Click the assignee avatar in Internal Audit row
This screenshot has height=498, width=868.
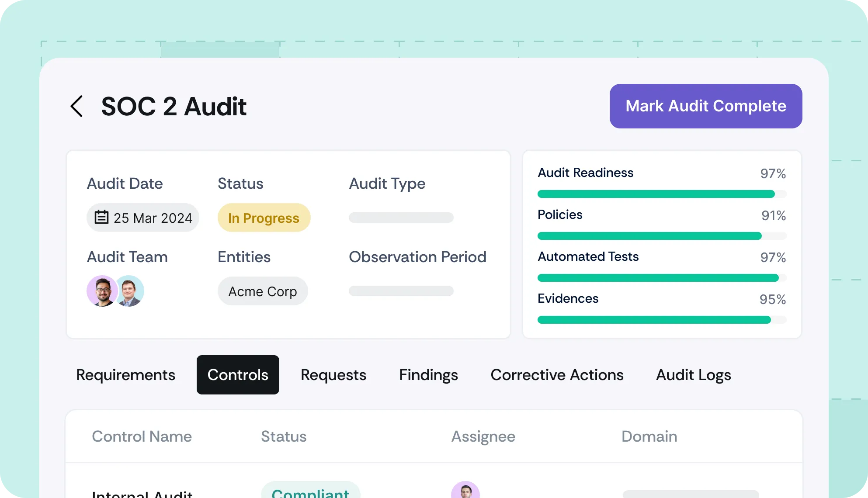[465, 491]
